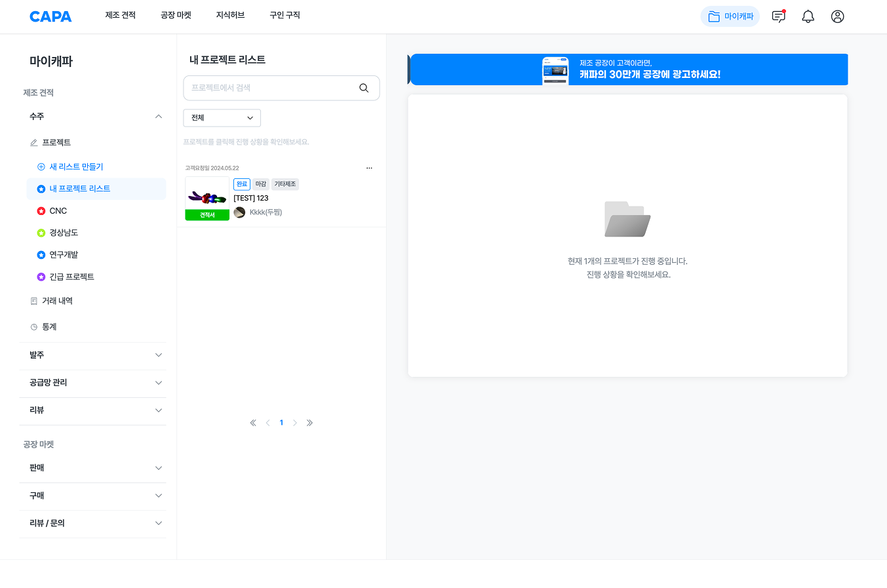Click the magnifier icon in project search
Screen dimensions: 887x588
363,87
